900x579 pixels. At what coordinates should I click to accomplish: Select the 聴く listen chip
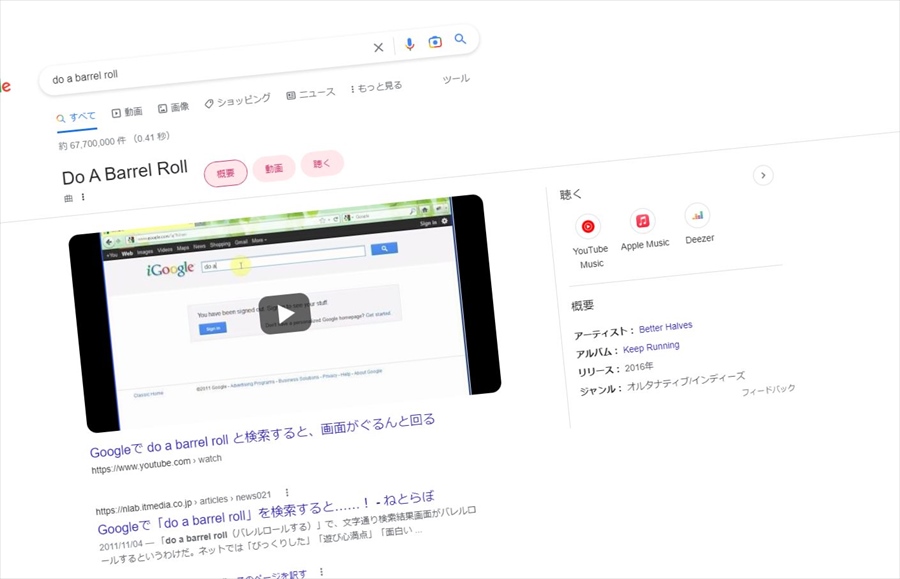[x=321, y=163]
